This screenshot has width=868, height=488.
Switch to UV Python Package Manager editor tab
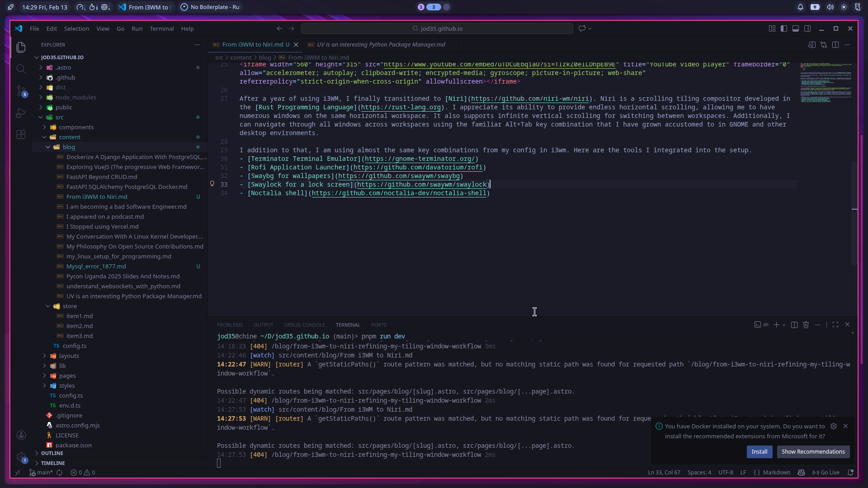coord(381,45)
